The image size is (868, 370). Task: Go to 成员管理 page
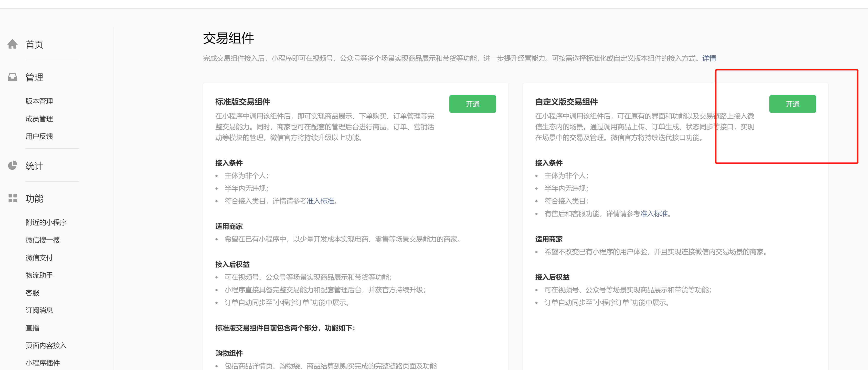click(39, 119)
